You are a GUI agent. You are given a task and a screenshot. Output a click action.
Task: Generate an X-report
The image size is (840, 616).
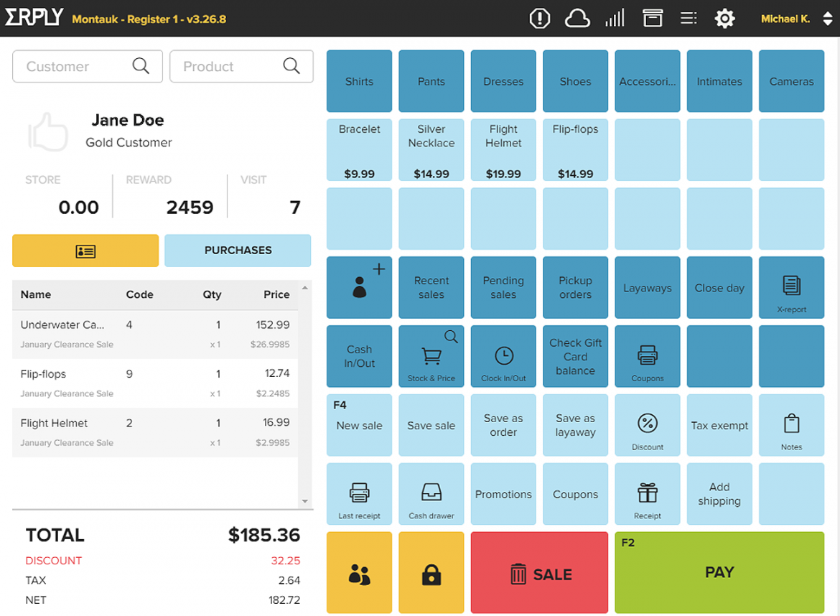click(x=791, y=287)
